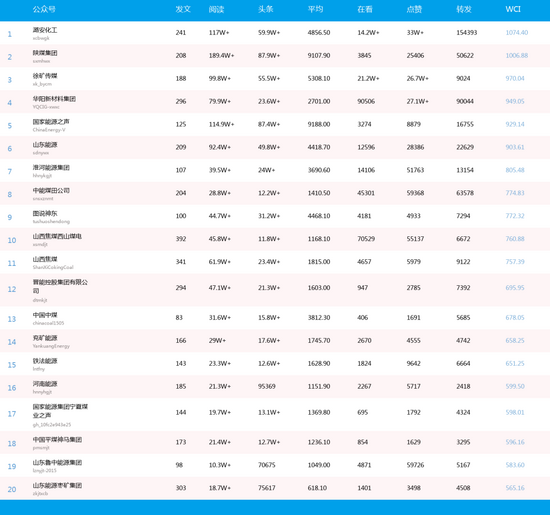This screenshot has height=515, width=550.
Task: Open the 潞安化工 account name
Action: pos(45,30)
